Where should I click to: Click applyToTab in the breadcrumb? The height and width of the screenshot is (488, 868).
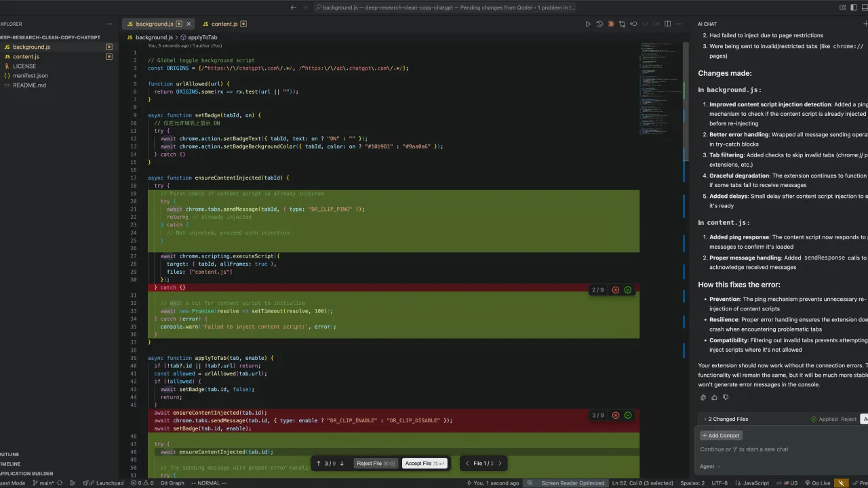click(x=202, y=37)
